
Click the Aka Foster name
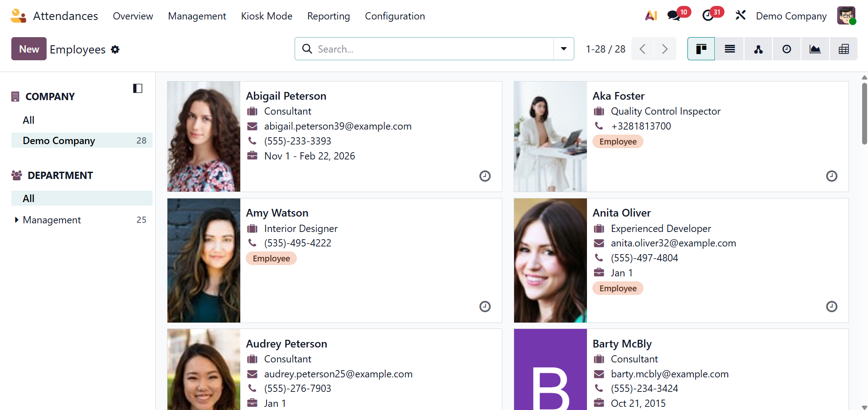pos(619,96)
